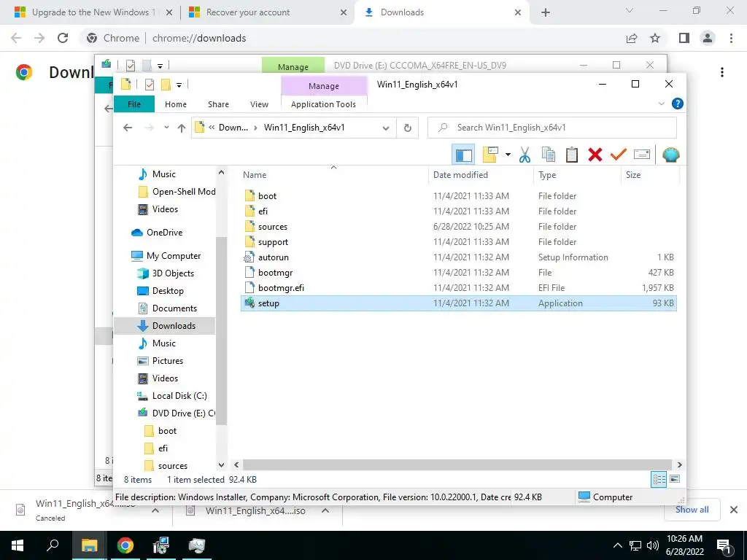This screenshot has height=560, width=747.
Task: Sort by the Size column header
Action: click(650, 175)
